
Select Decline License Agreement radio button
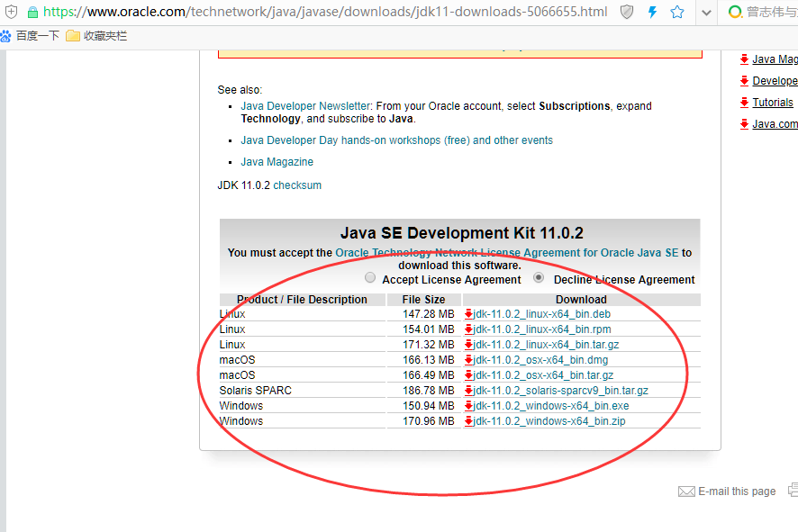(539, 277)
